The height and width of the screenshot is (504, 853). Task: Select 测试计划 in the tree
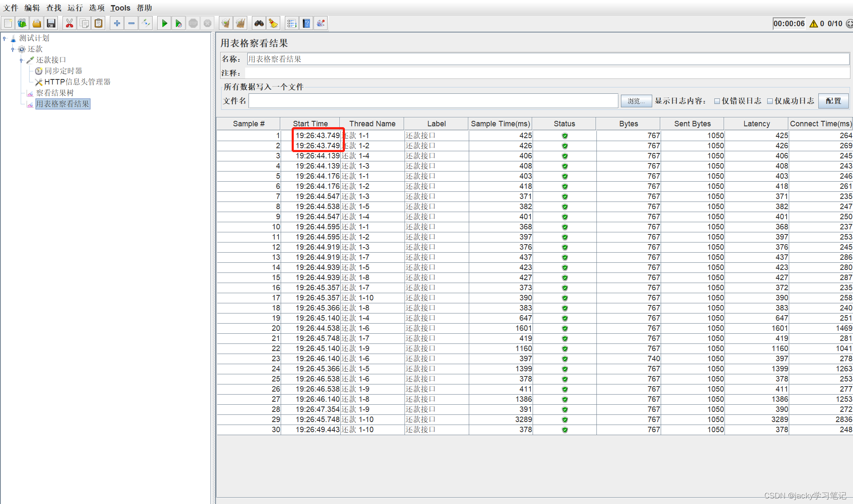click(x=34, y=38)
